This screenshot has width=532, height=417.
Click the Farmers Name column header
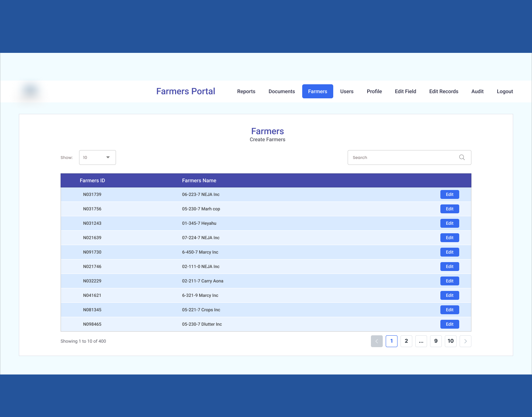coord(199,180)
